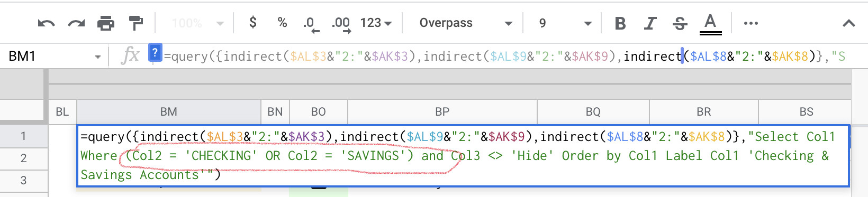Open the font size 9 dropdown
This screenshot has height=197, width=868.
565,23
